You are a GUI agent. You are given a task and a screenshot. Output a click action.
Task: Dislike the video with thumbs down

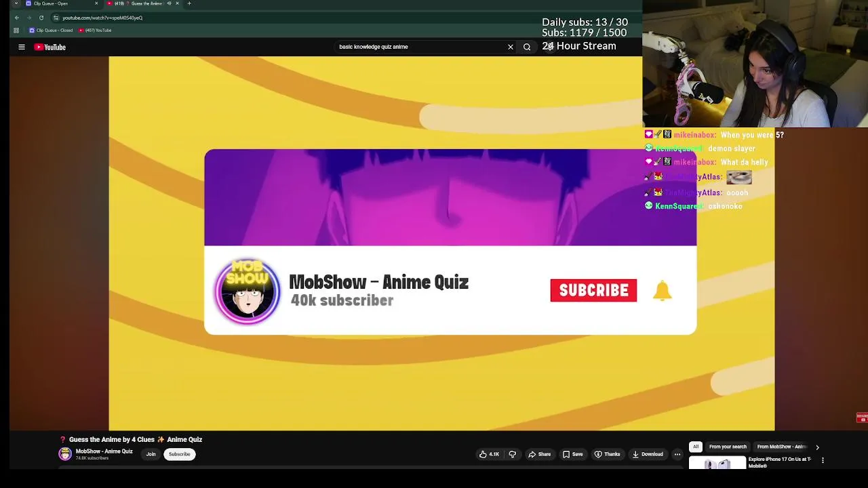(x=513, y=454)
